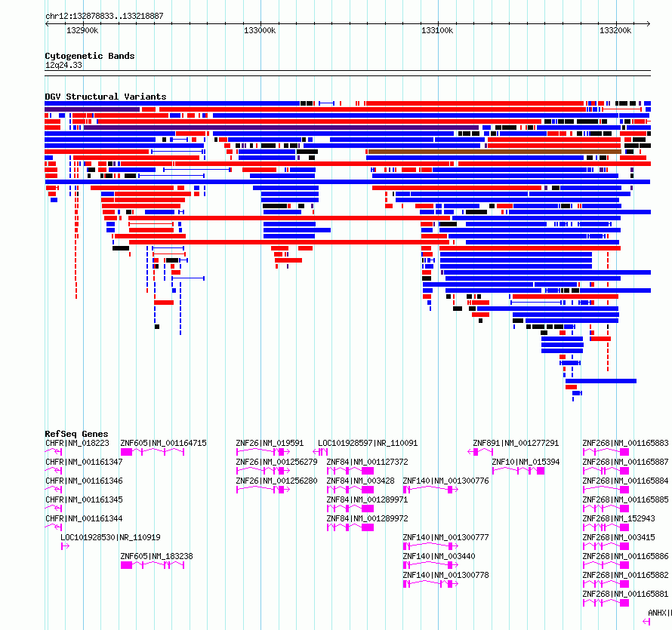Click the ZNF10 gene structure glyph
The image size is (672, 630).
[x=518, y=471]
